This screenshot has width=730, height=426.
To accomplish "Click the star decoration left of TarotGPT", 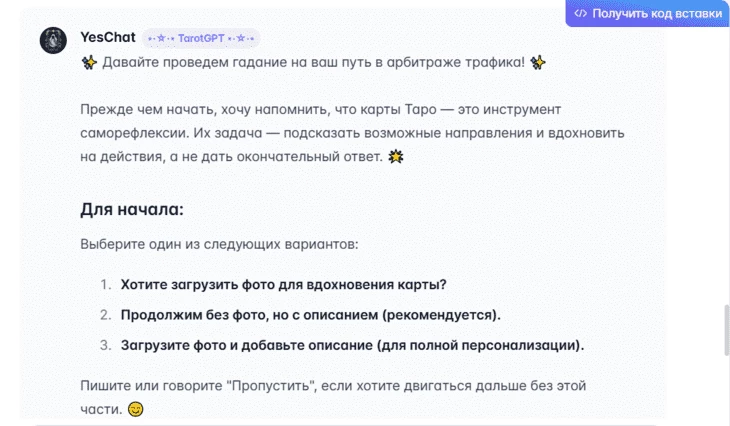I will coord(161,38).
